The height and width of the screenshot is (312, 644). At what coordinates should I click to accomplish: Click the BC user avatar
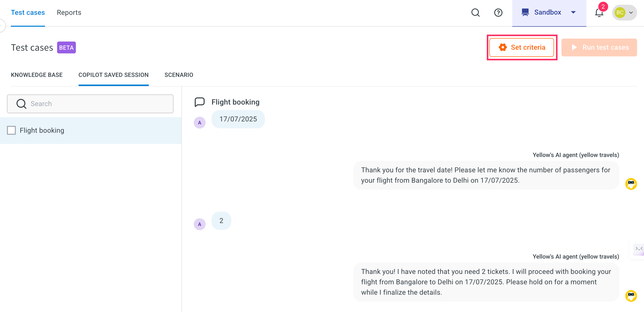[620, 13]
